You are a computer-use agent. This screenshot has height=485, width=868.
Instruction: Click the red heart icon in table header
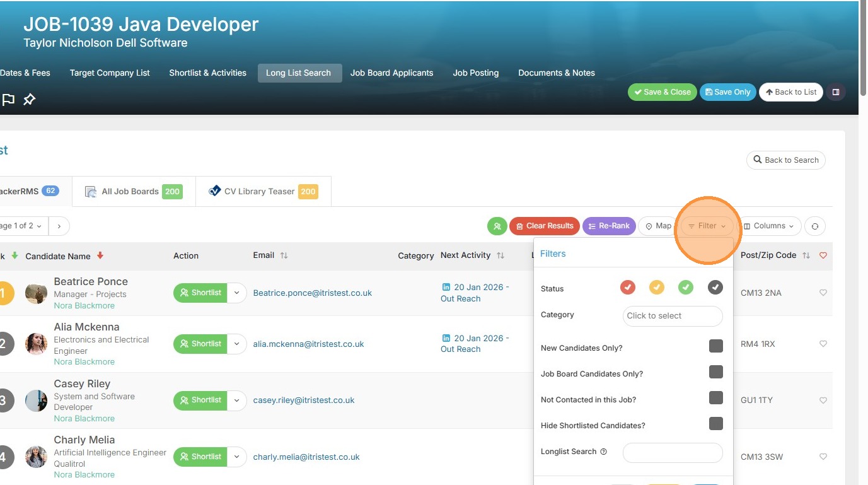[x=823, y=255]
